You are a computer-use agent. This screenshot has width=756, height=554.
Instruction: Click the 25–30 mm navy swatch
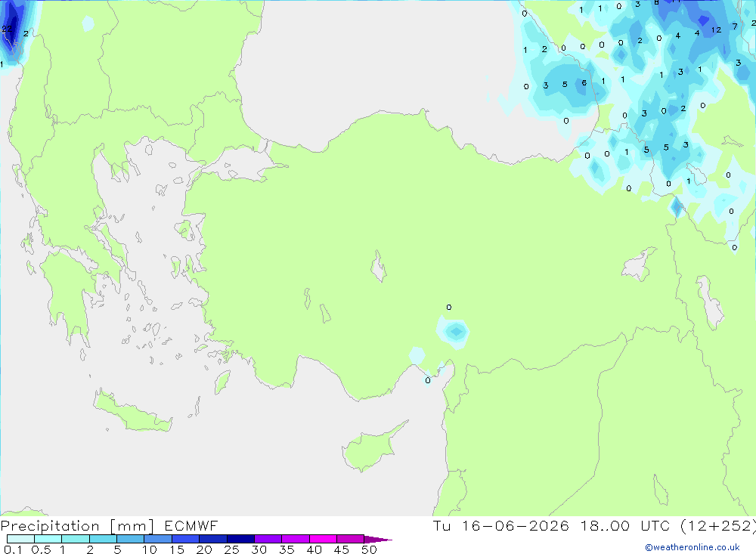tap(240, 539)
